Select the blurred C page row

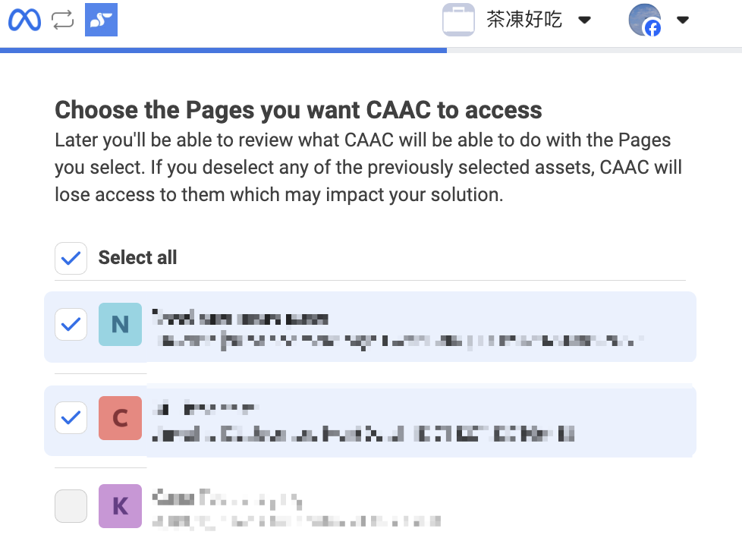coord(370,421)
